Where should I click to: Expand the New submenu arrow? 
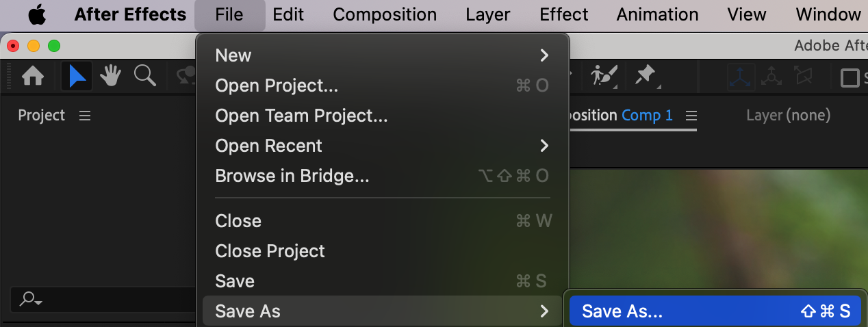(x=544, y=55)
